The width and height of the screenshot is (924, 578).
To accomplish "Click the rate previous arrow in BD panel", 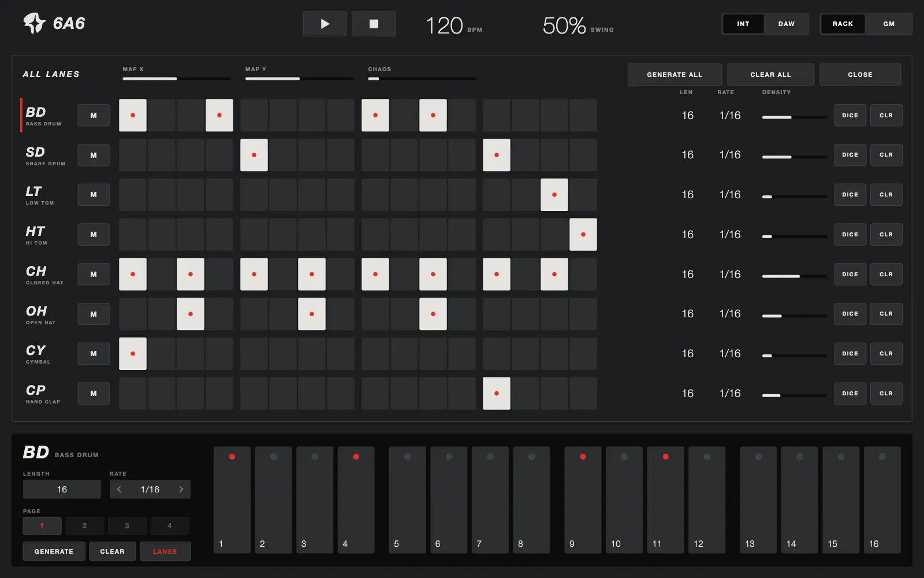I will click(x=119, y=489).
